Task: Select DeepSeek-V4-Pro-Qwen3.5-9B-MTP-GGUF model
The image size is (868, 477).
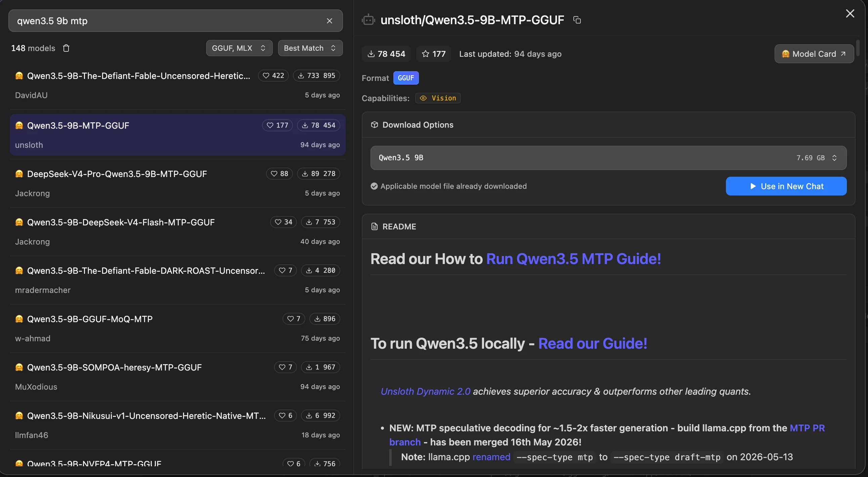Action: (x=178, y=183)
